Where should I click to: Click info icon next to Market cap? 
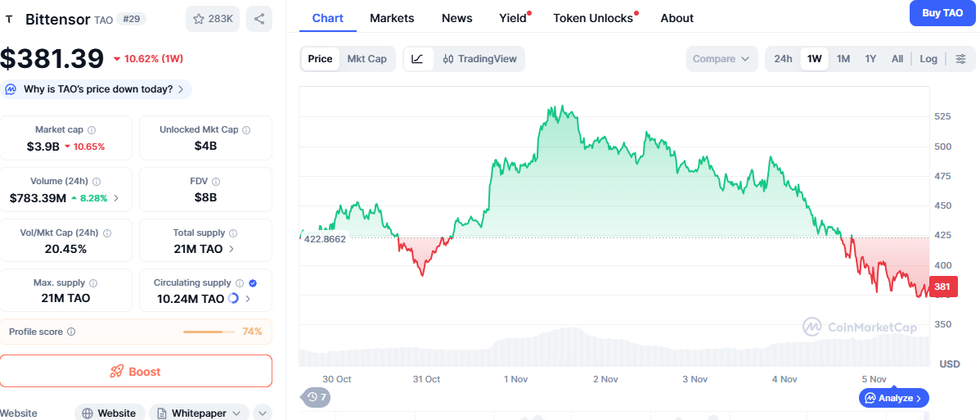tap(92, 130)
